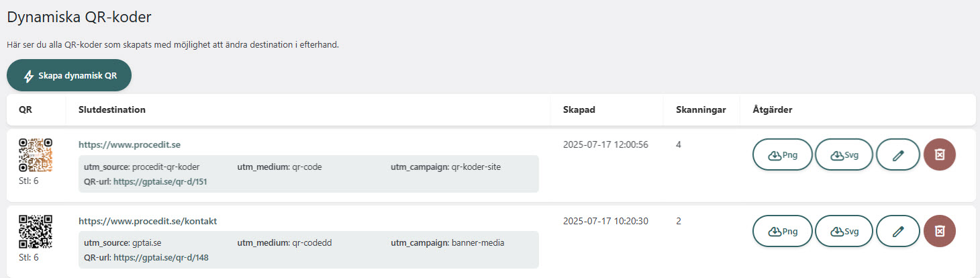Follow the QR-url link ending in qr-d/148
Viewport: 980px width, 278px height.
click(x=161, y=258)
